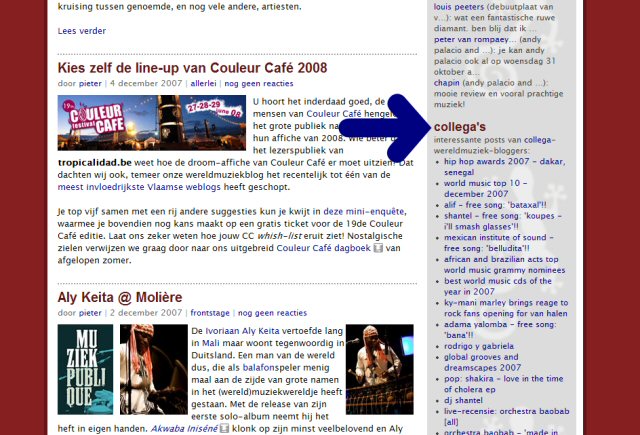The width and height of the screenshot is (640, 435).
Task: Open the 'Lees verder' link
Action: point(82,31)
